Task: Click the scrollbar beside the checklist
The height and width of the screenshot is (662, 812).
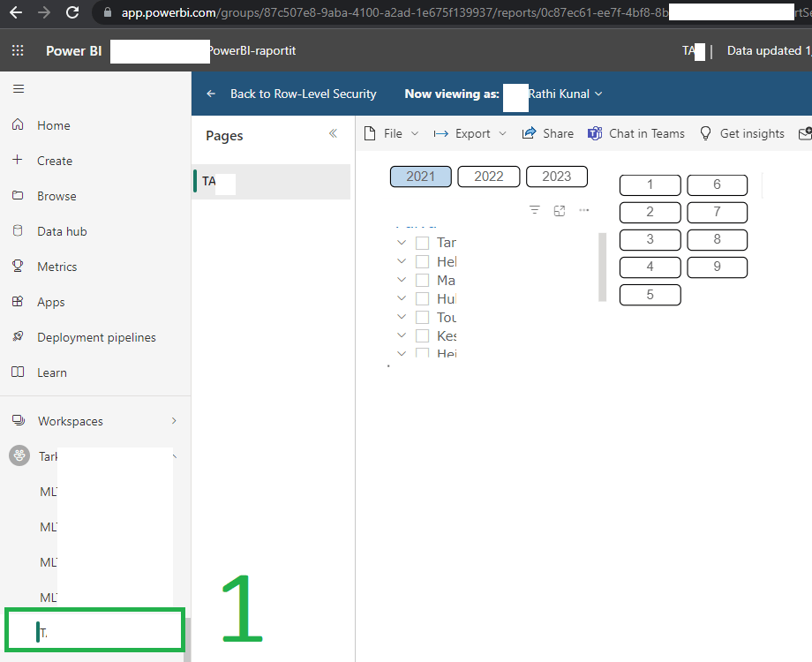Action: 603,265
